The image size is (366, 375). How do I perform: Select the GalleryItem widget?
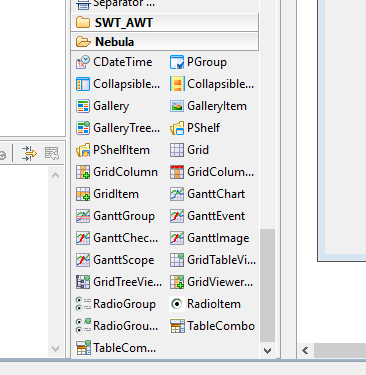tap(209, 106)
